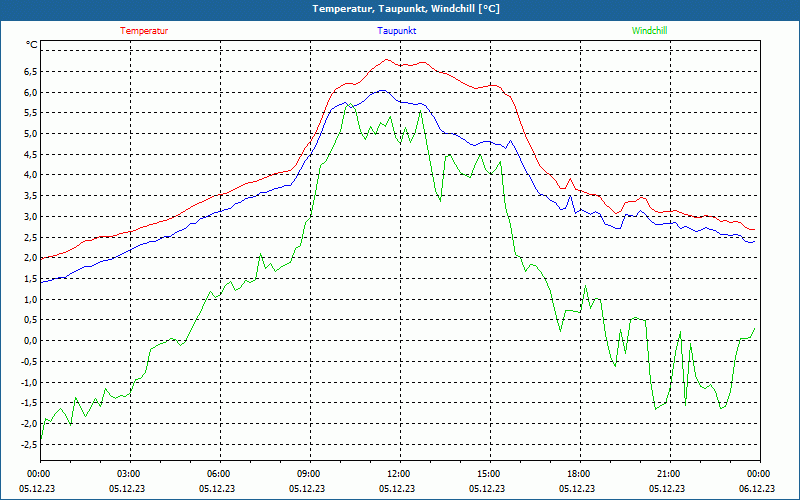Click the red Temperatur legend label
The image size is (800, 500).
point(144,31)
